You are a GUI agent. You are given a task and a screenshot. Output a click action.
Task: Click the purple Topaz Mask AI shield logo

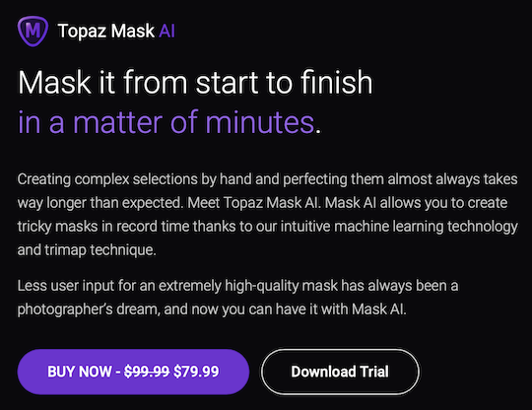[33, 31]
